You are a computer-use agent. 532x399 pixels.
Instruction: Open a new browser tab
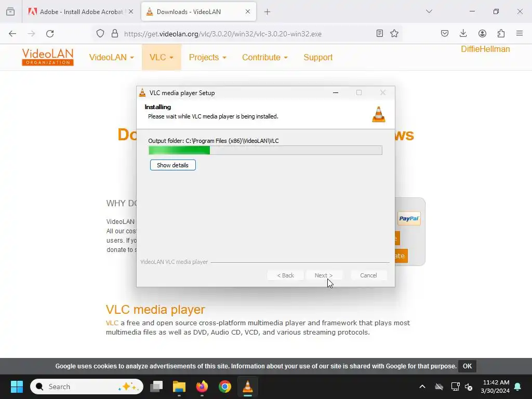(268, 12)
